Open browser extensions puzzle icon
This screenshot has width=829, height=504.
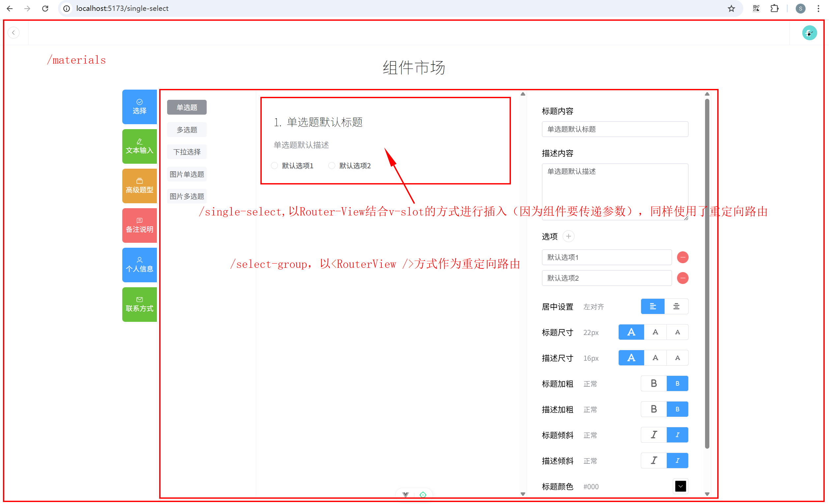774,9
